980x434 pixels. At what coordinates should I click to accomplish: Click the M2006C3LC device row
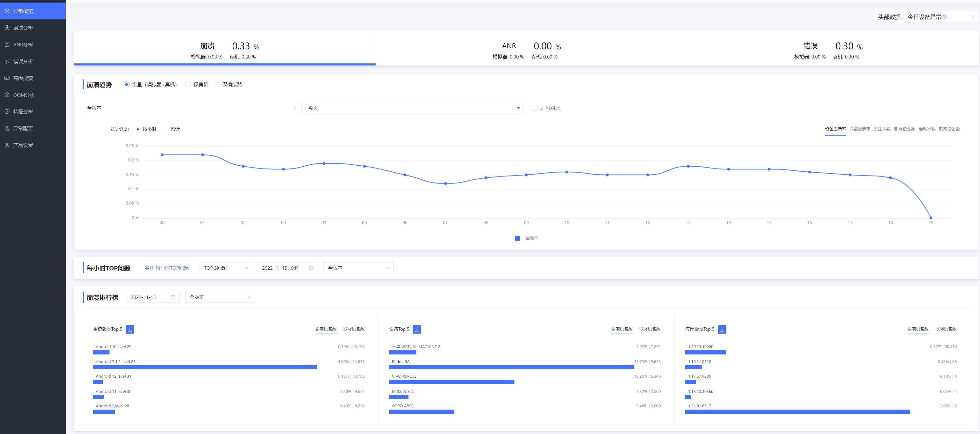[525, 394]
